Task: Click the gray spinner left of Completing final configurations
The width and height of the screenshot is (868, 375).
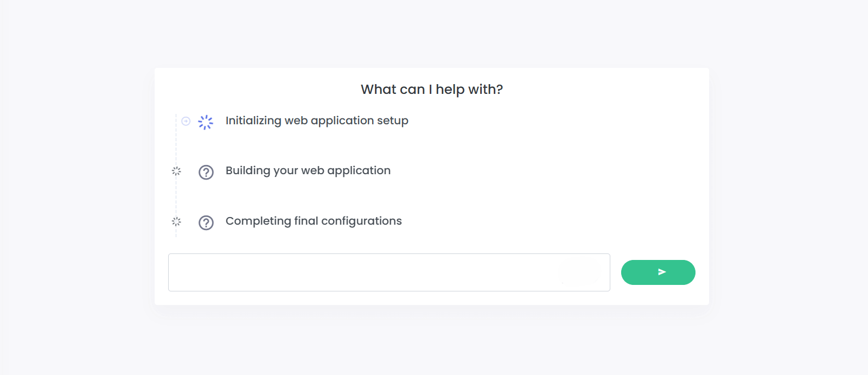Action: 176,221
